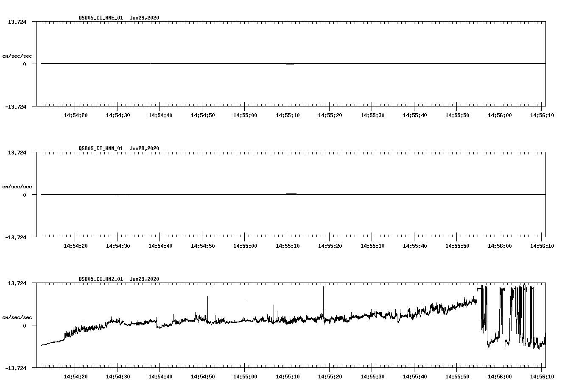Screen dimensions: 576x392
Task: Click the spike near 14:55:00 in HNZ trace
Action: point(245,311)
